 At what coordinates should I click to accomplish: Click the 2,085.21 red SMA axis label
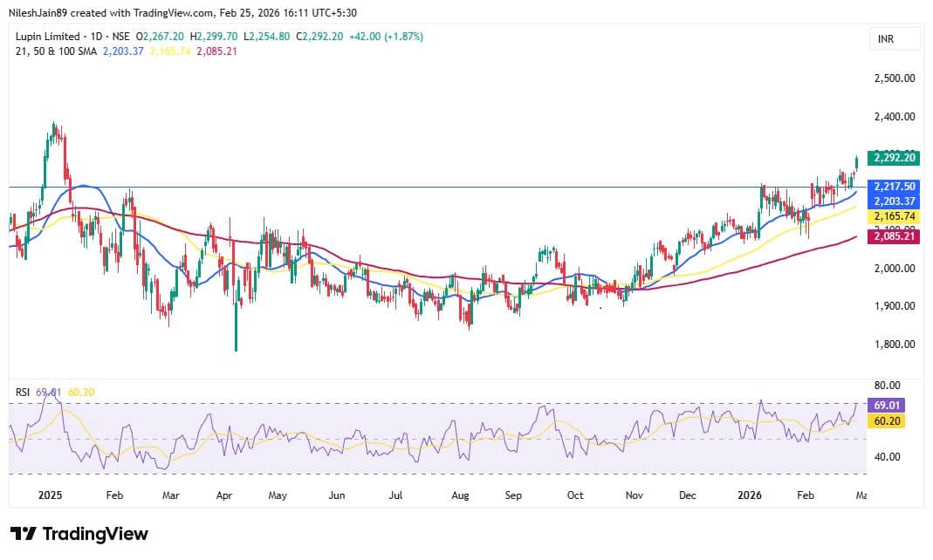(895, 236)
